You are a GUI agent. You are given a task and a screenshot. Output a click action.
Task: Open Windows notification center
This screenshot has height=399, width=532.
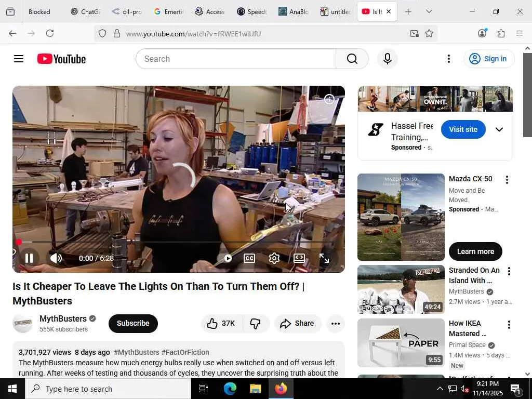click(x=515, y=389)
